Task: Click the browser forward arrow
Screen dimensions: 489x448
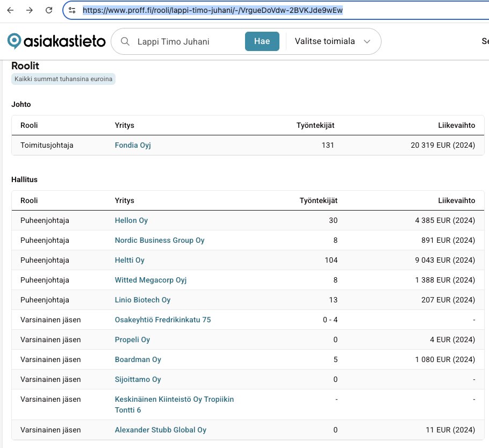Action: click(30, 10)
